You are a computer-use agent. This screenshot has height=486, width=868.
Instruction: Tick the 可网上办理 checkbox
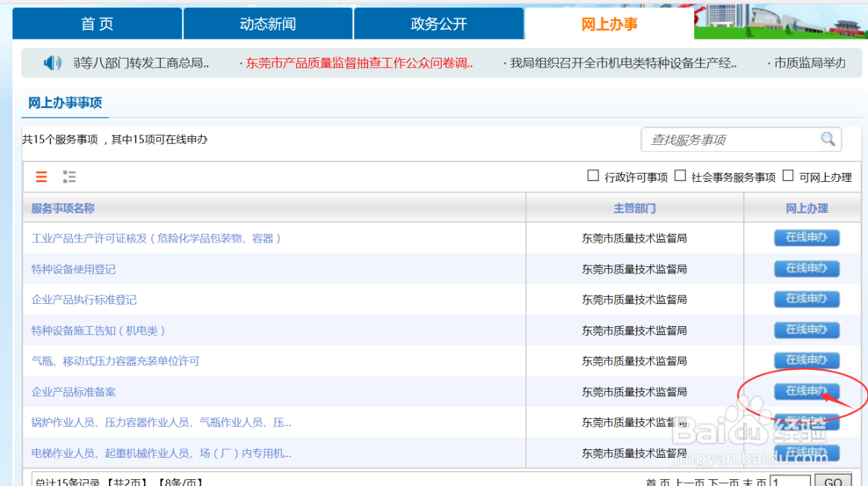788,176
